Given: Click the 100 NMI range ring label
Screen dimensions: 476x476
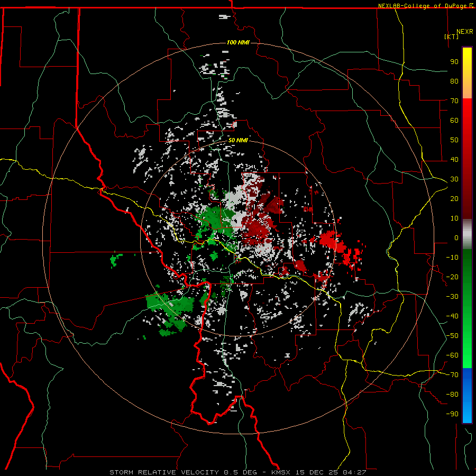Looking at the screenshot, I should [x=238, y=42].
